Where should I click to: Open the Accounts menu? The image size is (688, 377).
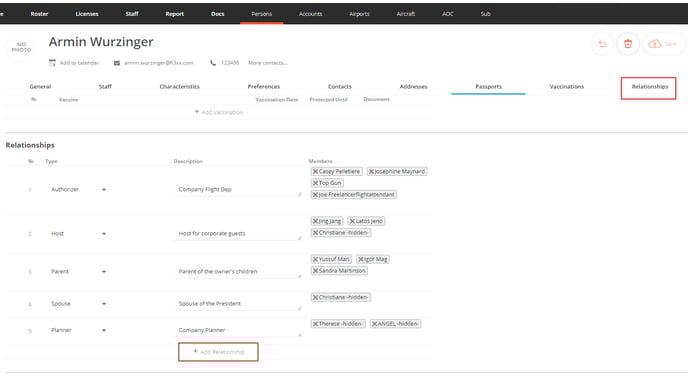(x=311, y=14)
